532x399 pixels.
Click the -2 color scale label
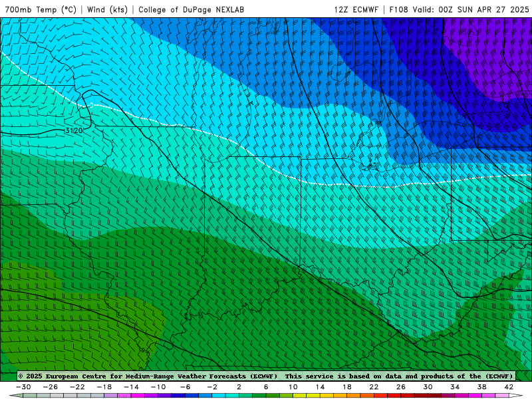(212, 387)
